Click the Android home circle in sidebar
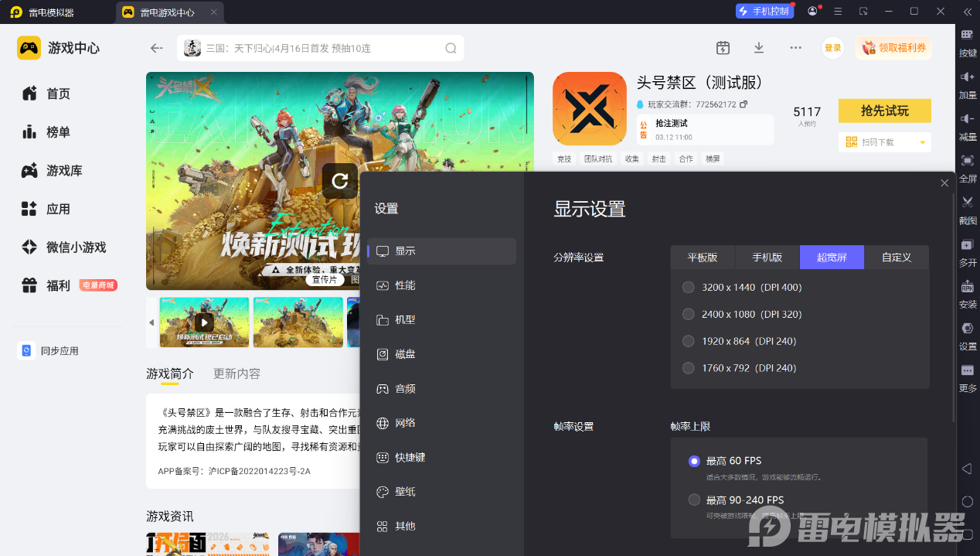This screenshot has width=980, height=556. (x=968, y=501)
